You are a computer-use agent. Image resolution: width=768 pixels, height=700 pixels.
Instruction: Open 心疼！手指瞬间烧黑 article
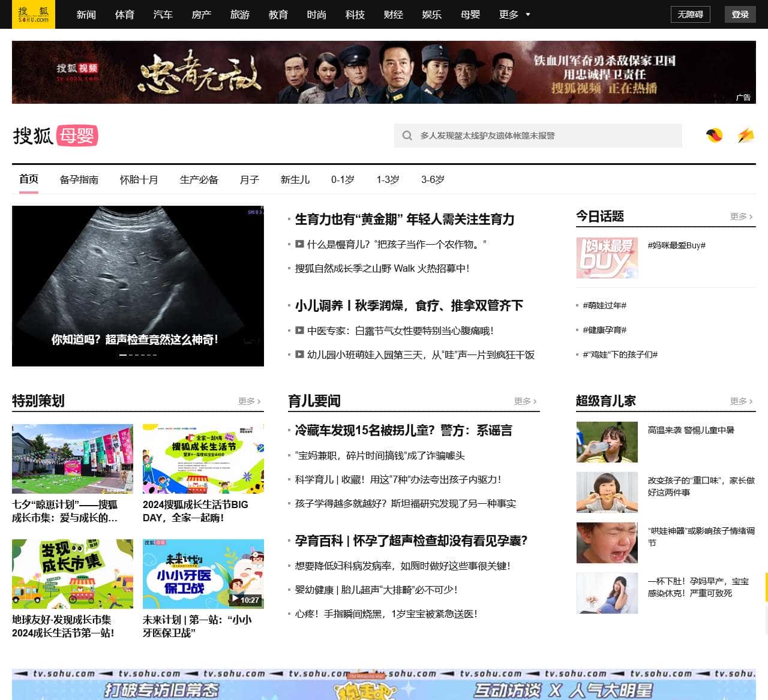click(x=386, y=614)
